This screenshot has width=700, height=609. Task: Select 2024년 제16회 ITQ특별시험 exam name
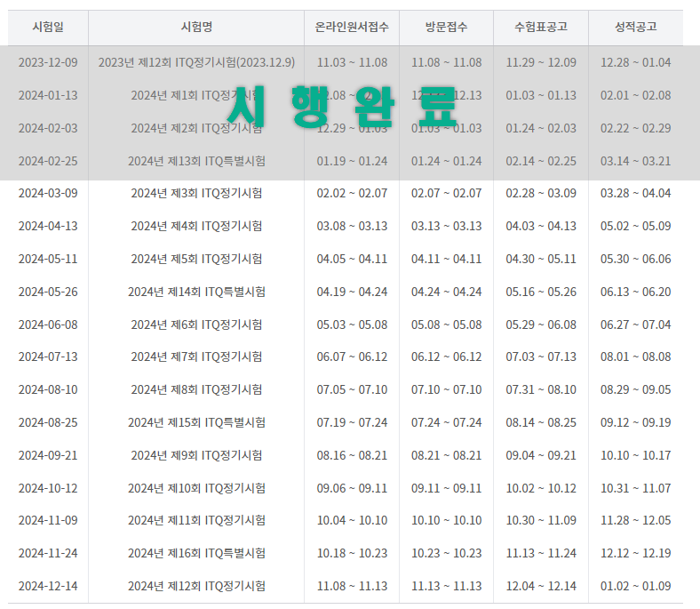(196, 554)
